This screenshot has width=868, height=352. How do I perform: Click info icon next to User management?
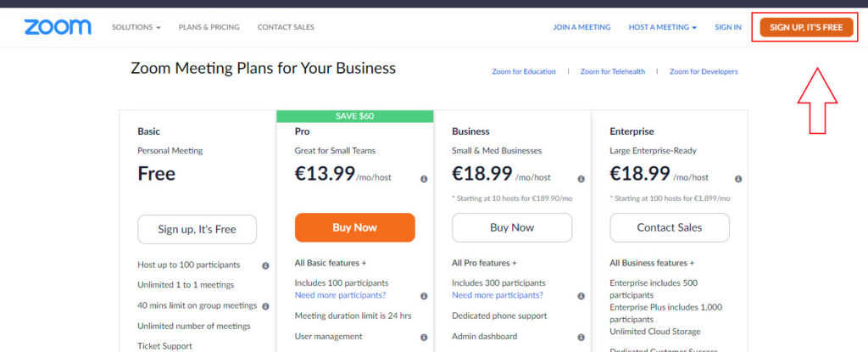pyautogui.click(x=424, y=337)
